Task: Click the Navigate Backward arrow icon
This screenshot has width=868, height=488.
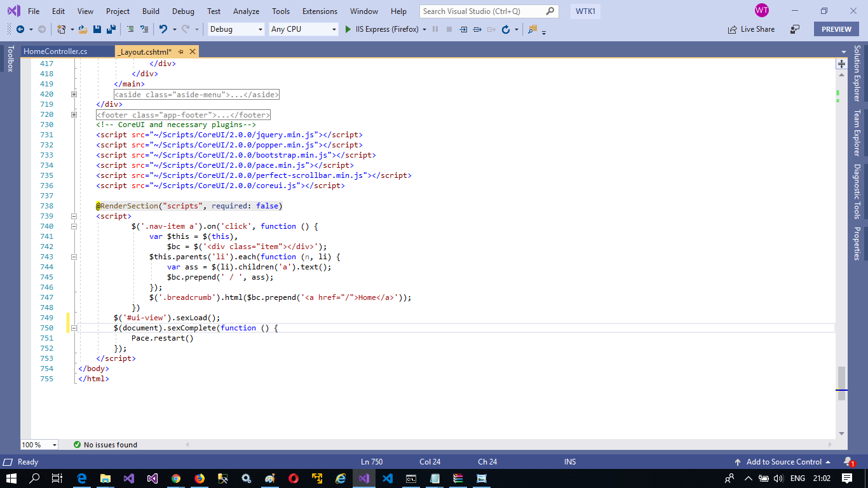Action: [x=20, y=29]
